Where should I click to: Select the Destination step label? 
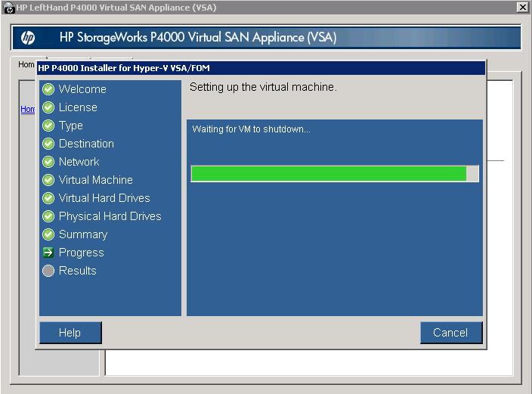point(86,144)
